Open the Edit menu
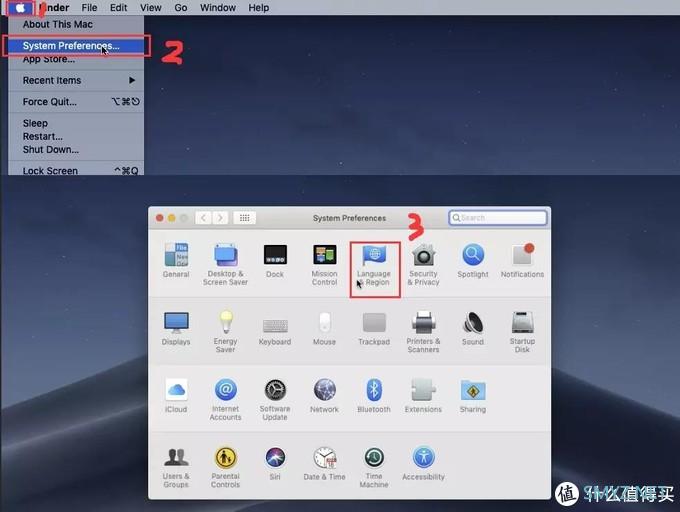Screen dimensions: 680x512 tap(118, 8)
